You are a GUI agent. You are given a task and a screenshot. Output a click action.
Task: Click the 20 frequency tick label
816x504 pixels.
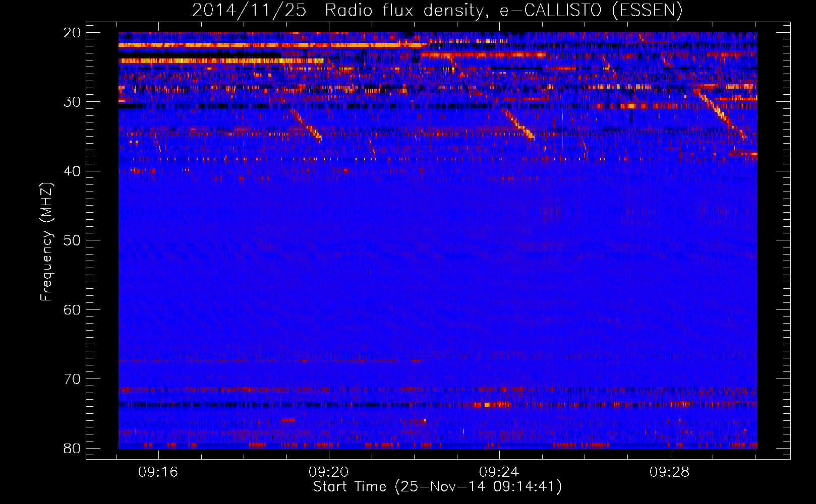(72, 33)
